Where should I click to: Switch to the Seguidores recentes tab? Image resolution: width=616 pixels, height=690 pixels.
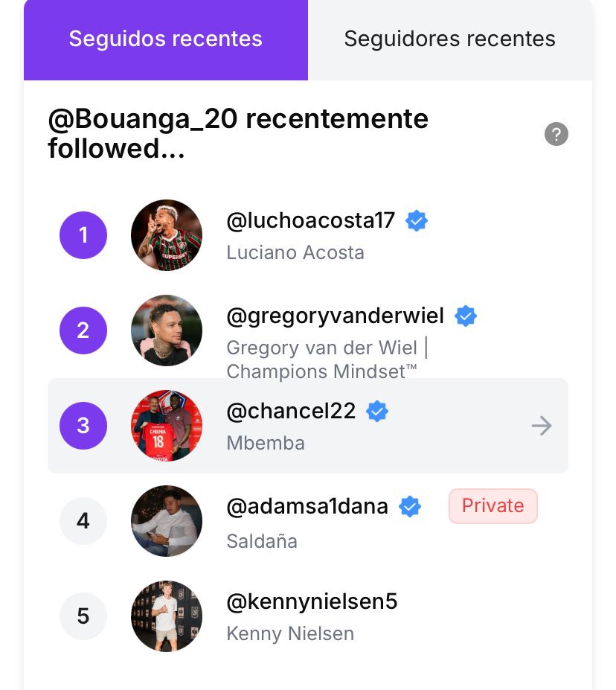pyautogui.click(x=449, y=39)
